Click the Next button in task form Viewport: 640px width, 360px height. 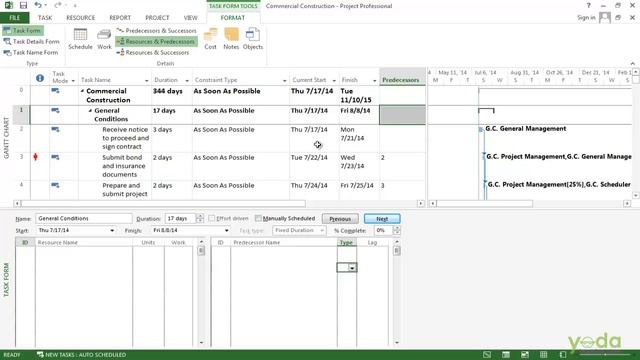tap(382, 219)
